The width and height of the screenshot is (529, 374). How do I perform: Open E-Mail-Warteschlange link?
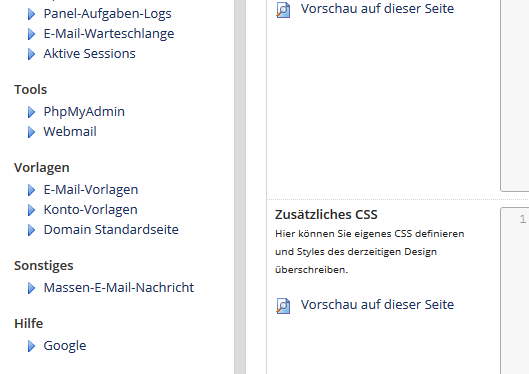point(109,34)
